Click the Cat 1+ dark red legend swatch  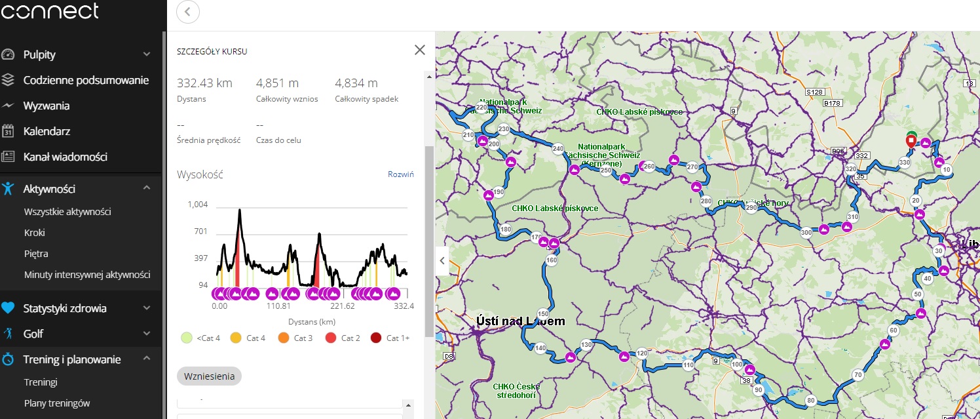pyautogui.click(x=375, y=338)
